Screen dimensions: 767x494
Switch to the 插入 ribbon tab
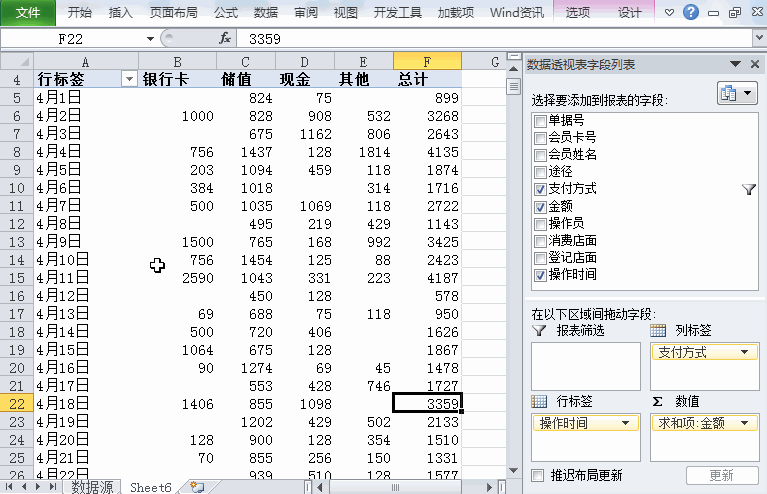pyautogui.click(x=120, y=13)
